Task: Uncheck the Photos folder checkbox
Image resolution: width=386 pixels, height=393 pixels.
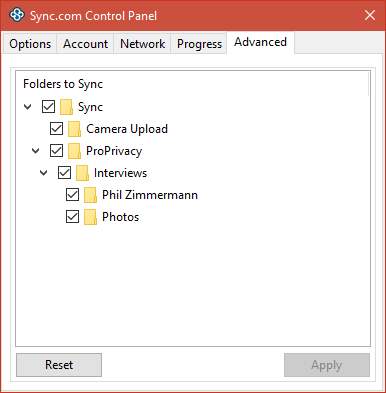Action: [72, 217]
